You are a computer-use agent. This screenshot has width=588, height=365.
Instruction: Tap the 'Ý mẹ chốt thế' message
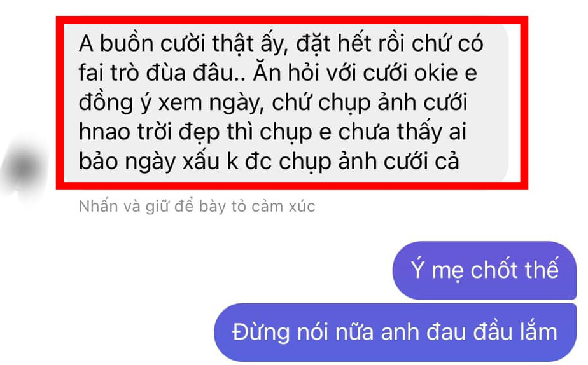[x=484, y=270]
